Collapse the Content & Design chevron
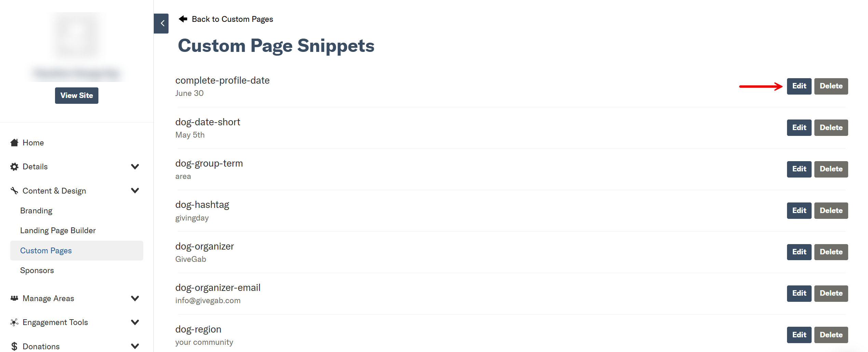 (x=135, y=191)
